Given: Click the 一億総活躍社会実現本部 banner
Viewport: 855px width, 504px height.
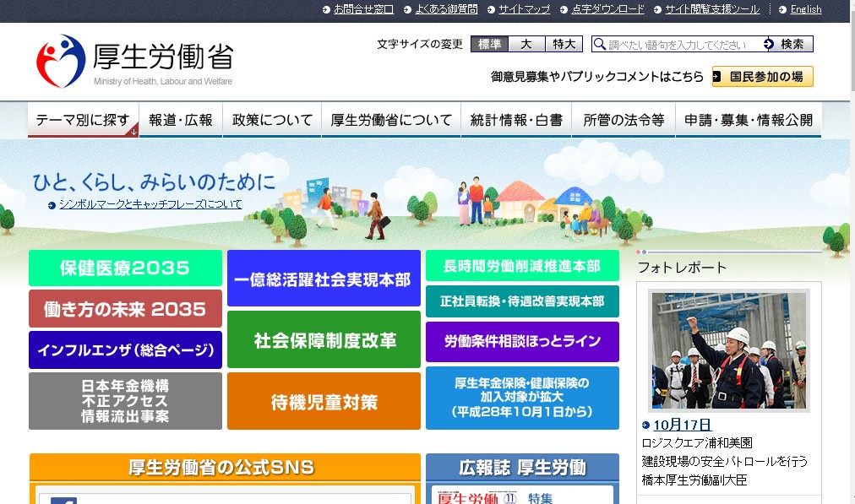Looking at the screenshot, I should [324, 279].
